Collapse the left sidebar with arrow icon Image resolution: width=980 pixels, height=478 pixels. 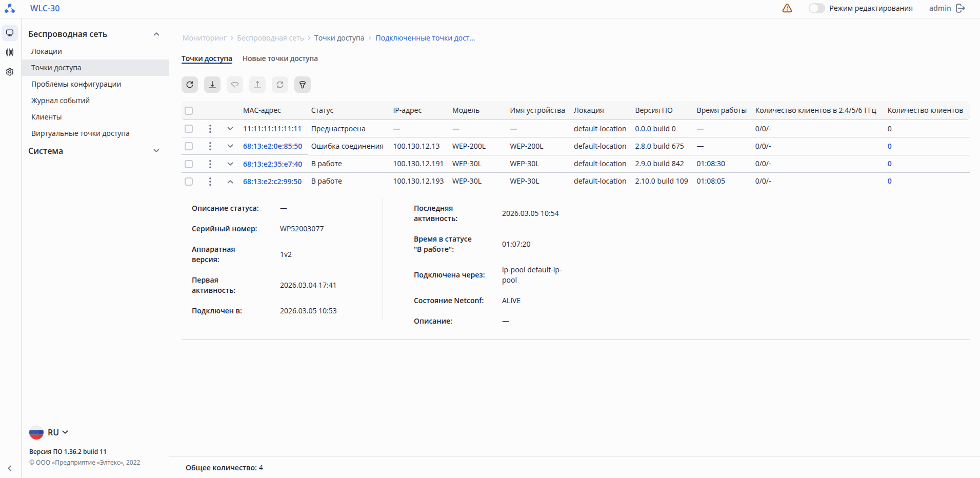10,468
